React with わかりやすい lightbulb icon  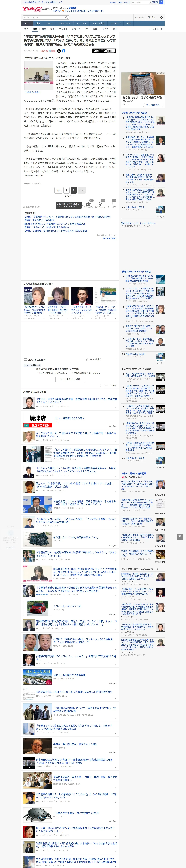(x=100, y=204)
